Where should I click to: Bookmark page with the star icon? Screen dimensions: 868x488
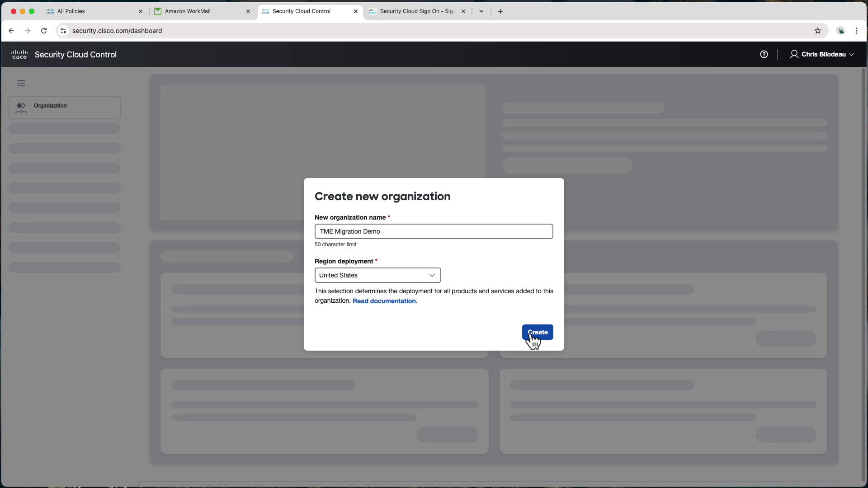(818, 31)
